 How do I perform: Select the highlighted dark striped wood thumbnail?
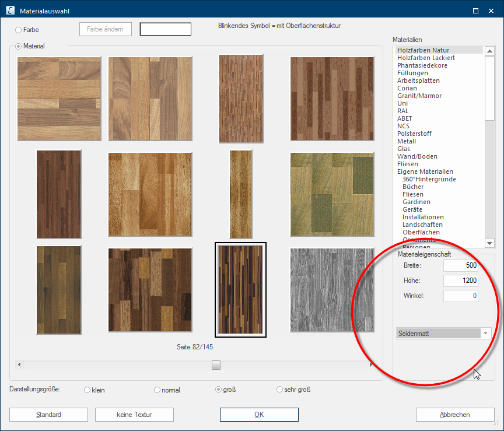click(240, 290)
